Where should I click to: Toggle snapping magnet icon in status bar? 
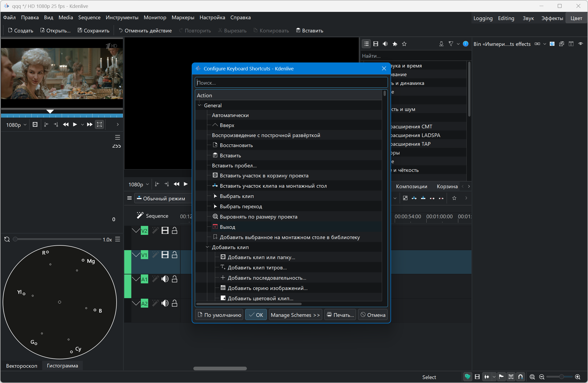(x=520, y=377)
